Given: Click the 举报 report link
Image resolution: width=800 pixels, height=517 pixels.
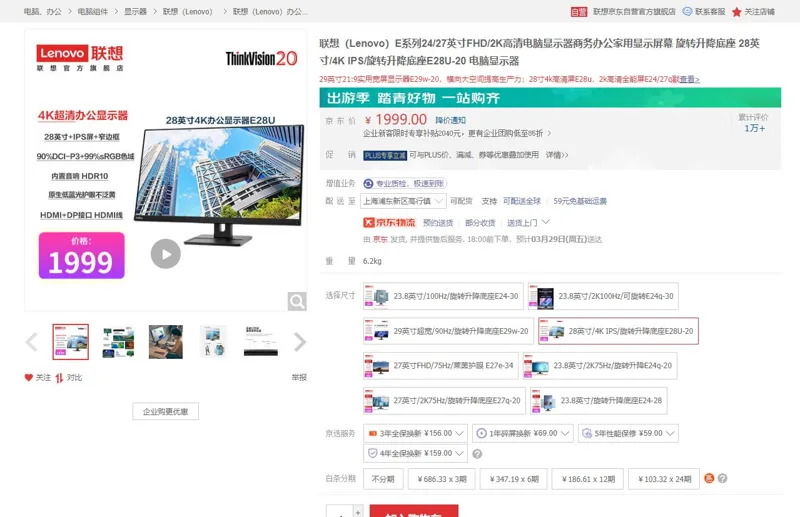Looking at the screenshot, I should [x=299, y=377].
